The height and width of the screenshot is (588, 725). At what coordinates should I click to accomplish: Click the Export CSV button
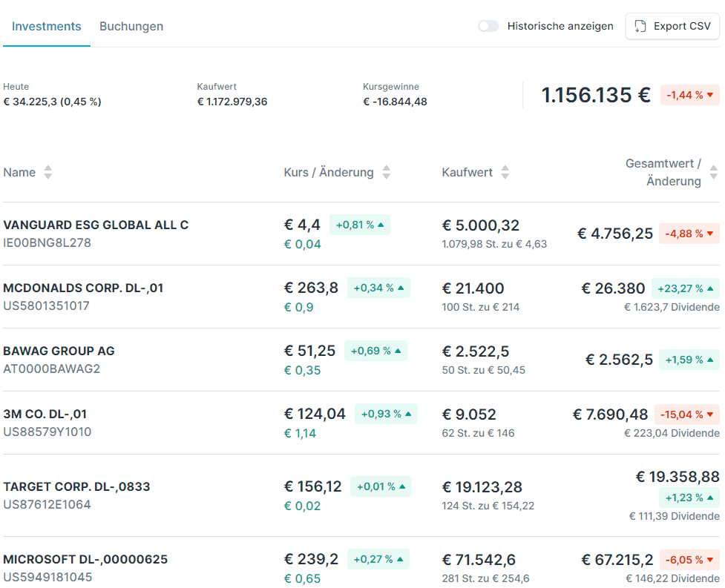coord(672,27)
